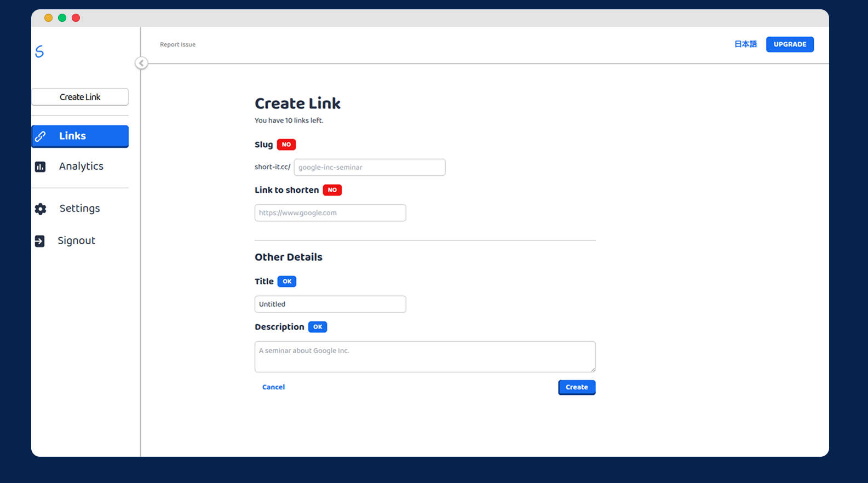
Task: Click the Signout arrow icon
Action: [40, 241]
